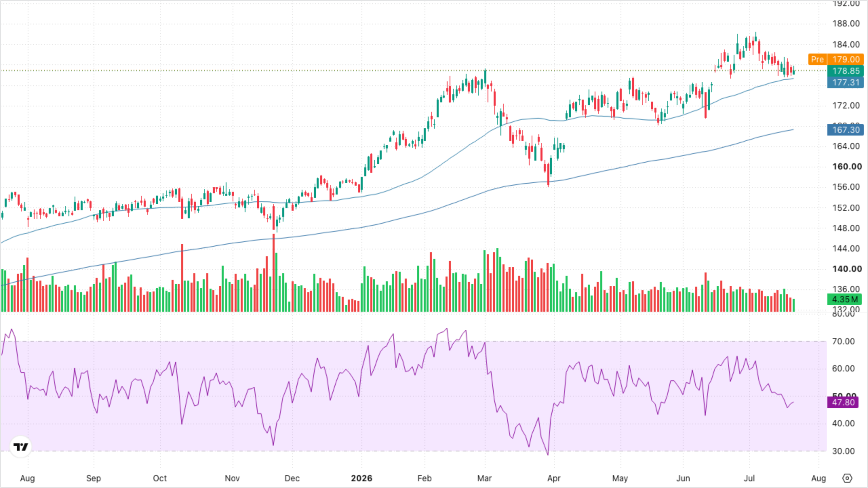Click the bold 140.00 price scale label
This screenshot has height=488, width=868.
[847, 269]
